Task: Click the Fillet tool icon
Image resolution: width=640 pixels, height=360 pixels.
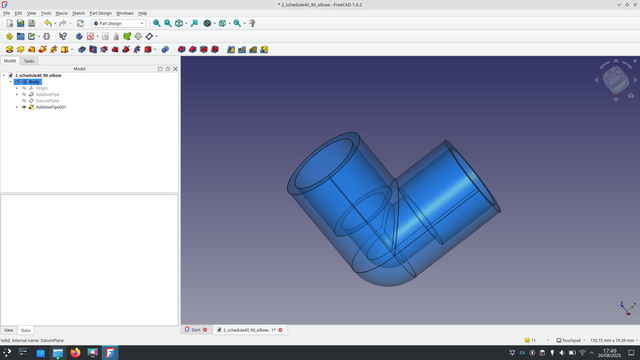Action: click(x=182, y=49)
